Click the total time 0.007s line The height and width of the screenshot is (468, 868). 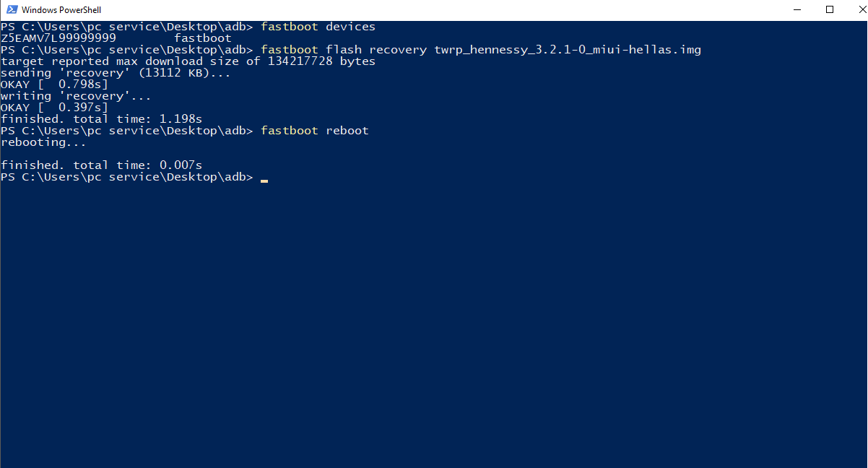101,165
